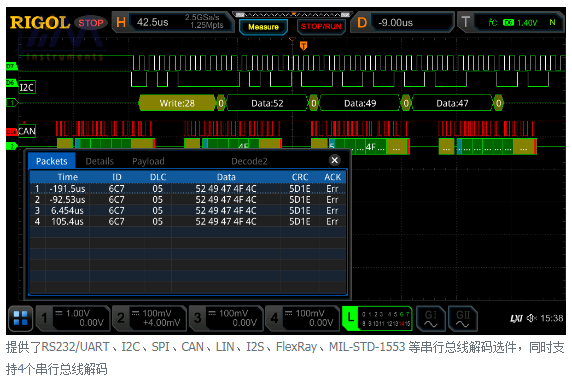Click the Measure button
572x386 pixels.
(263, 27)
